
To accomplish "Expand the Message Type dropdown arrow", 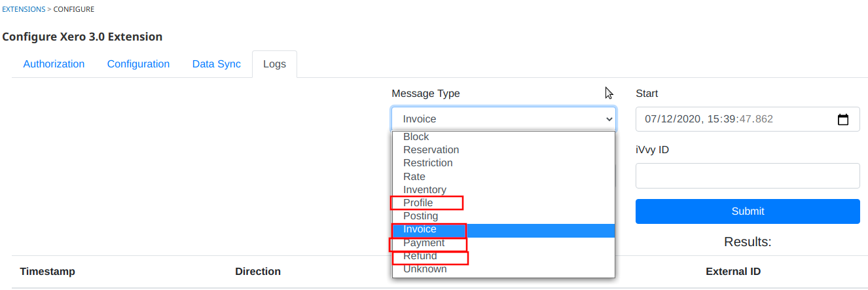I will [609, 119].
